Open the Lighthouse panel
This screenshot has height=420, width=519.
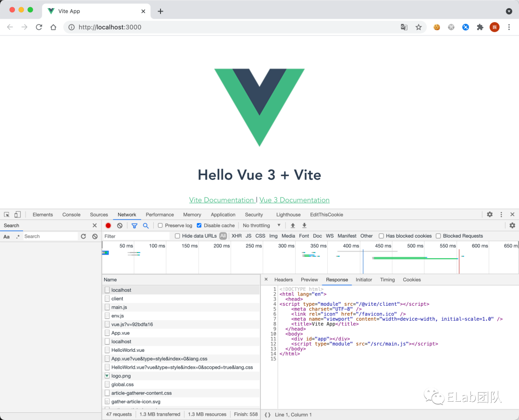(x=288, y=215)
